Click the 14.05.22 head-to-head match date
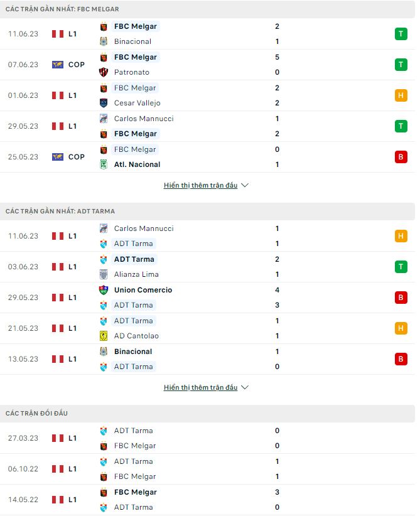Image resolution: width=420 pixels, height=516 pixels. pos(24,500)
